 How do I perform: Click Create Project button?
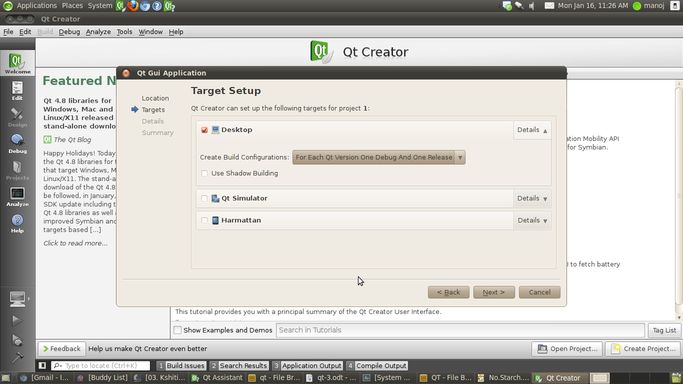click(643, 349)
